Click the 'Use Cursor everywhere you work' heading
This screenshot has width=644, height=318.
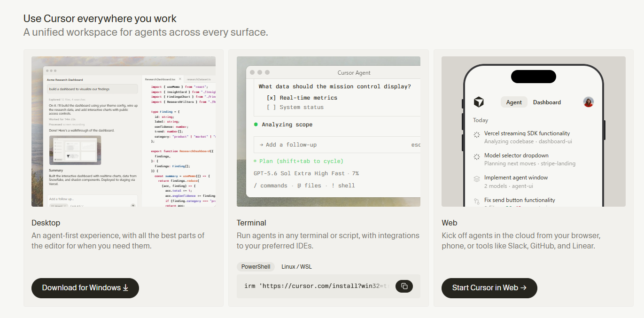click(x=100, y=19)
